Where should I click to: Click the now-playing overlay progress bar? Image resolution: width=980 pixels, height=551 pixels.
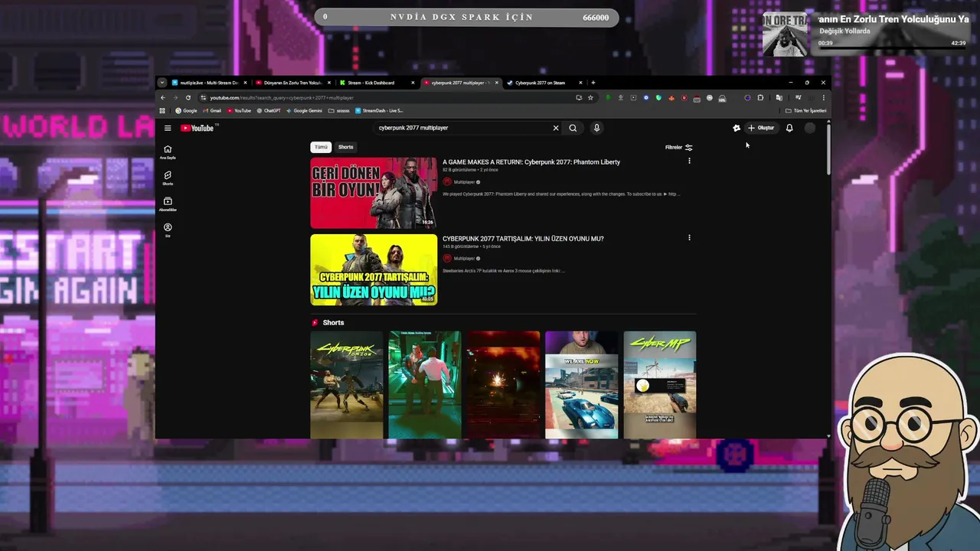point(892,49)
